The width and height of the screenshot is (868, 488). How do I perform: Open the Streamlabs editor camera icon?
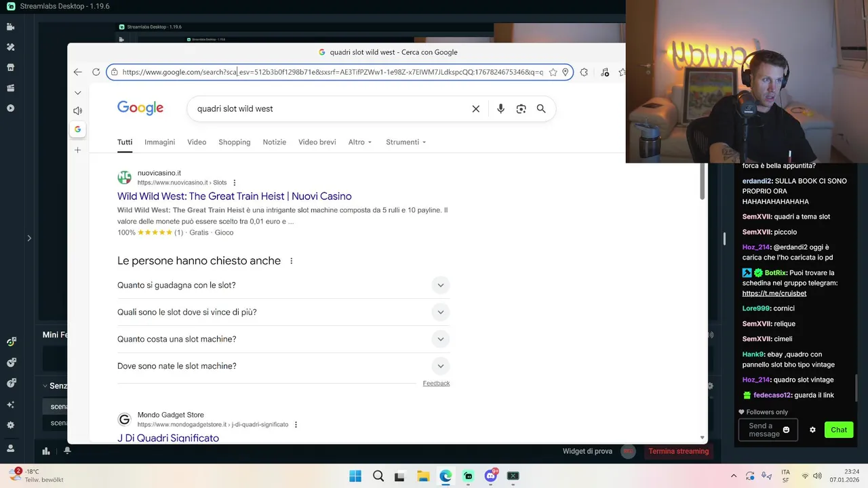coord(10,27)
